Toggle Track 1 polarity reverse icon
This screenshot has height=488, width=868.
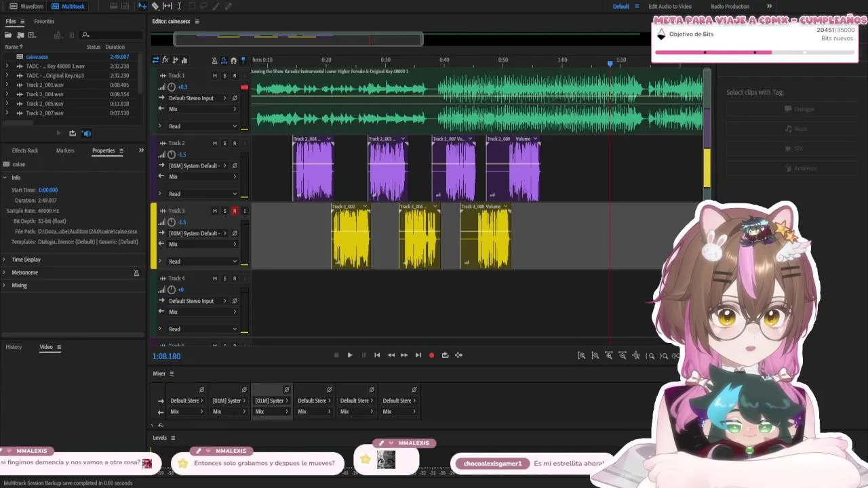235,98
